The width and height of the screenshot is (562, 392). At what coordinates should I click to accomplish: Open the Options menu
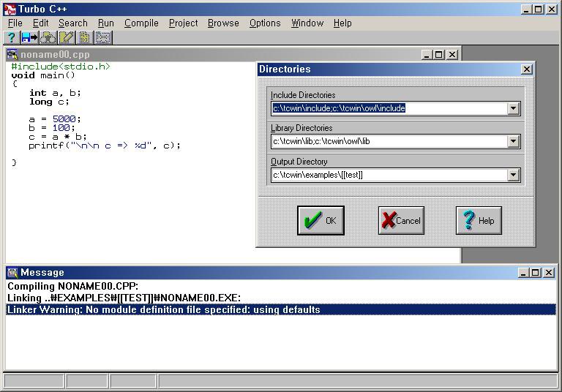pyautogui.click(x=265, y=23)
